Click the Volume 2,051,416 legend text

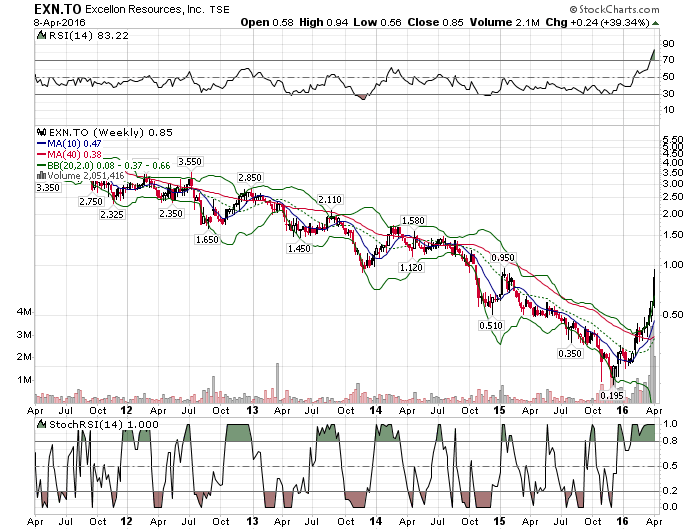[x=86, y=176]
